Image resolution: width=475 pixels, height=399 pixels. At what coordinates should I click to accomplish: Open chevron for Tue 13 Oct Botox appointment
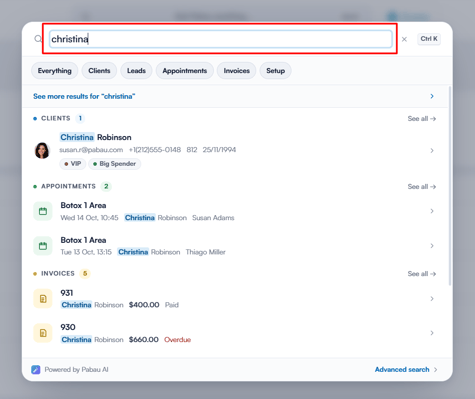click(x=432, y=246)
